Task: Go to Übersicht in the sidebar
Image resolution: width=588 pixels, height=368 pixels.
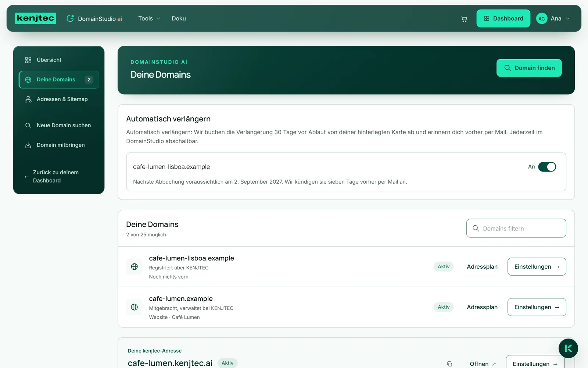Action: click(59, 60)
